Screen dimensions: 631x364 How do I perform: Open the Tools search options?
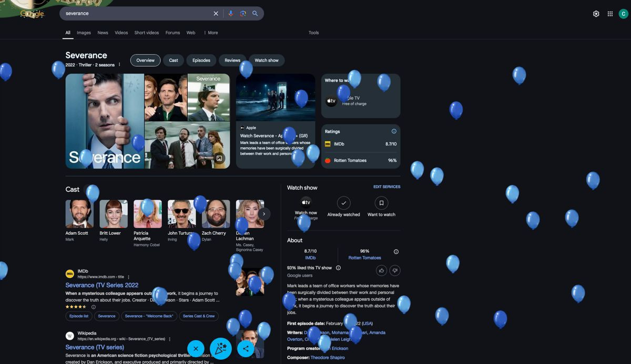[313, 33]
